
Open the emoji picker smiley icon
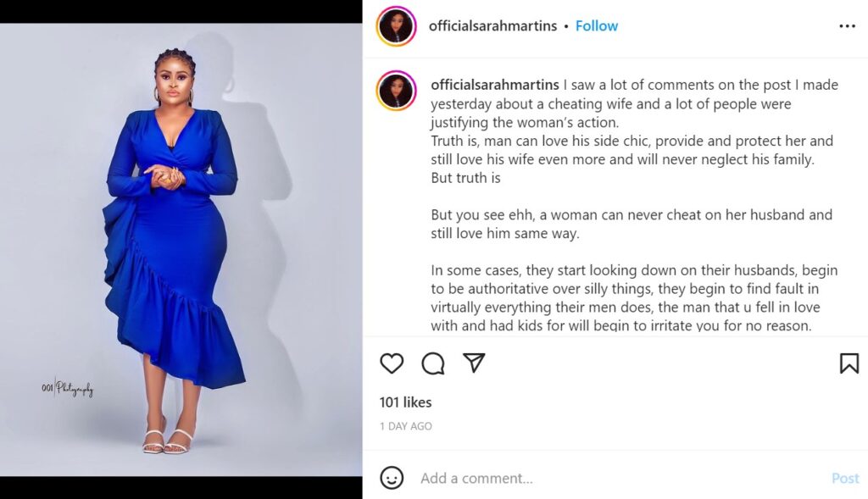[x=392, y=478]
